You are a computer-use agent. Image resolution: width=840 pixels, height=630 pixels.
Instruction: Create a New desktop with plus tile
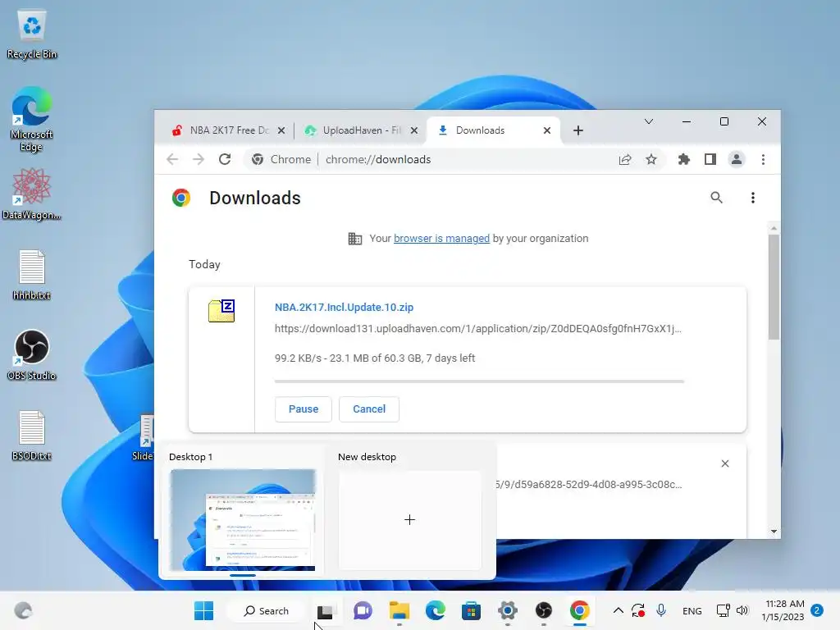(410, 519)
